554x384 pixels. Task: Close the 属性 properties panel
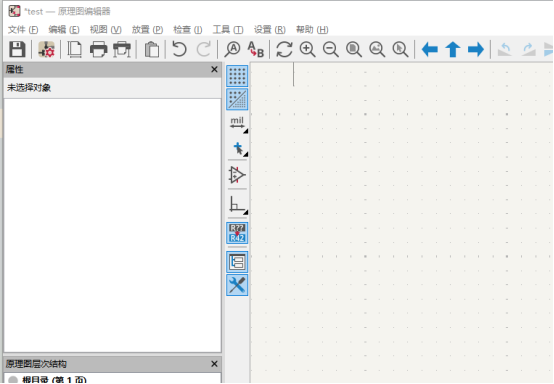[214, 70]
